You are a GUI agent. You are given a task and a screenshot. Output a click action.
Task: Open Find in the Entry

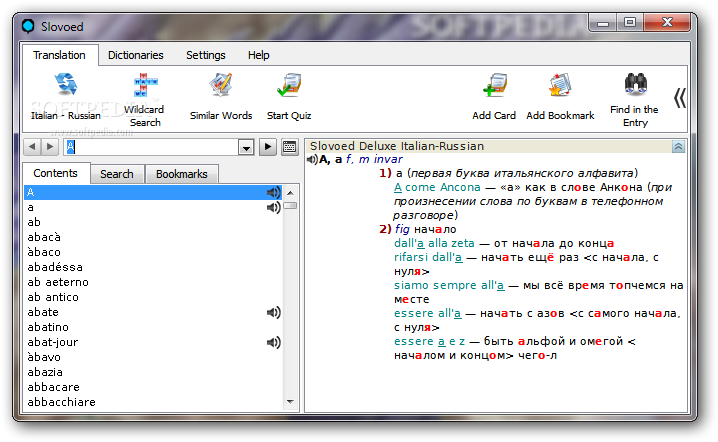coord(634,99)
